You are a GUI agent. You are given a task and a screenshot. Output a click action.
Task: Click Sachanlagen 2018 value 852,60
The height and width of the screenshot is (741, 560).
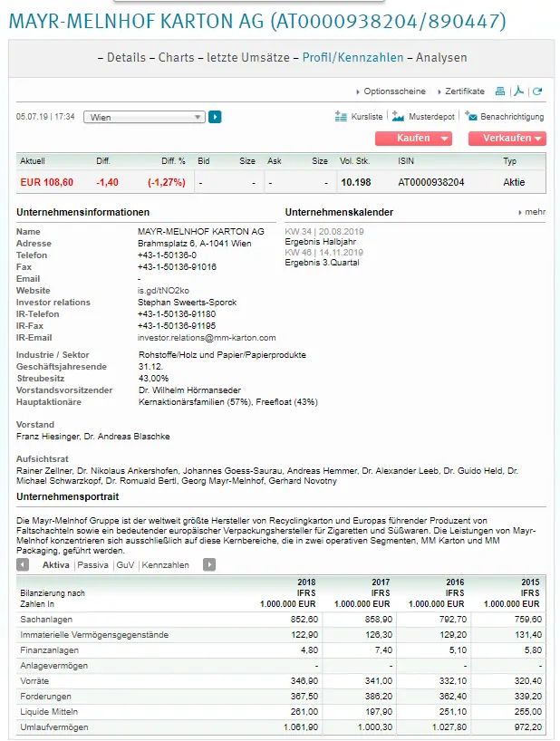(304, 620)
